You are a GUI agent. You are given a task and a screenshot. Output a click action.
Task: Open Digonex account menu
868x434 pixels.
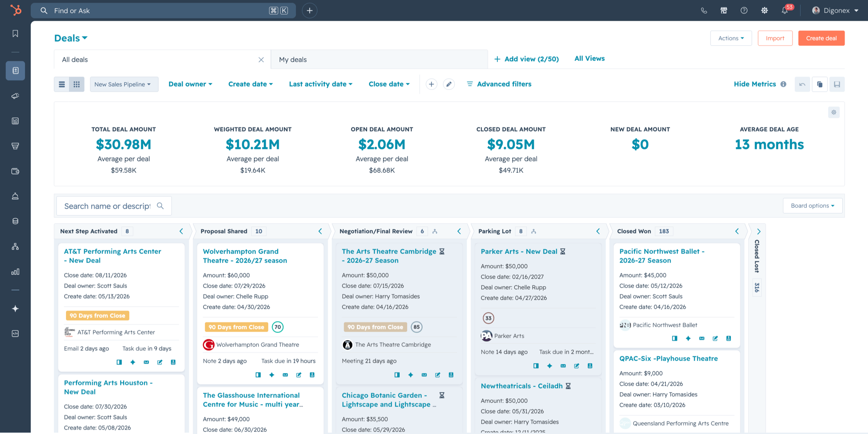click(835, 10)
